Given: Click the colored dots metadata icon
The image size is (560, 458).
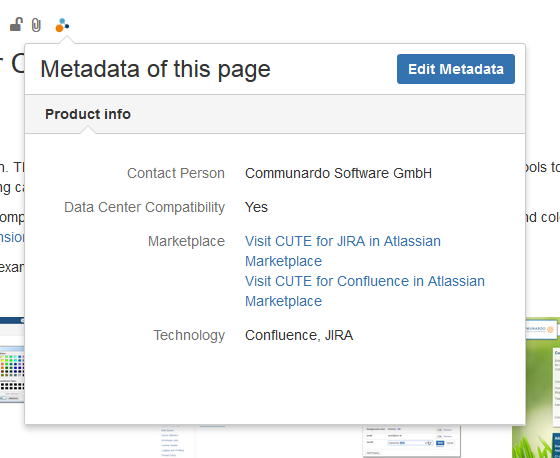Looking at the screenshot, I should [x=62, y=25].
